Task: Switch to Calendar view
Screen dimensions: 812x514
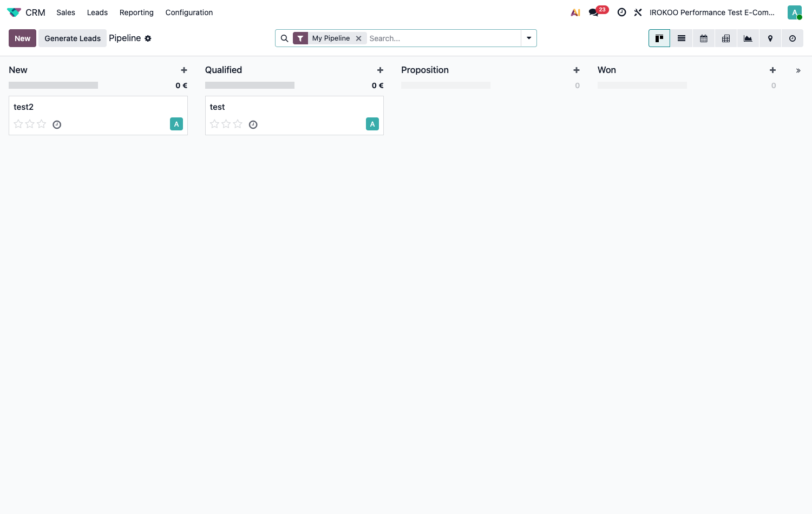Action: (704, 38)
